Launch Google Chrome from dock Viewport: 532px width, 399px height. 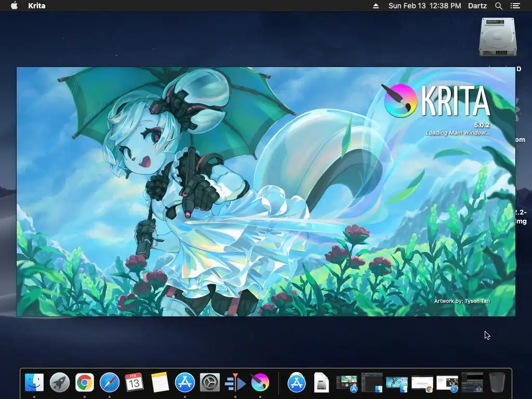click(85, 382)
